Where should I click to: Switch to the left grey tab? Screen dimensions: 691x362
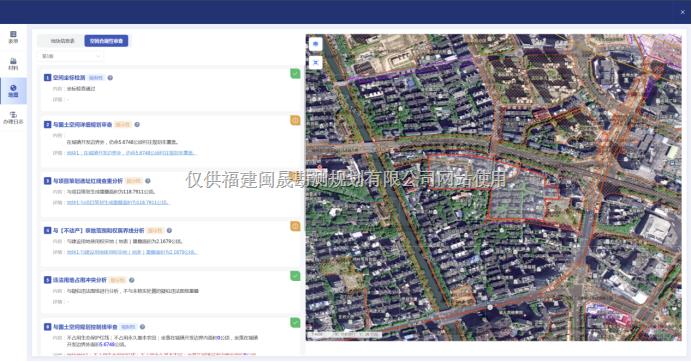62,41
